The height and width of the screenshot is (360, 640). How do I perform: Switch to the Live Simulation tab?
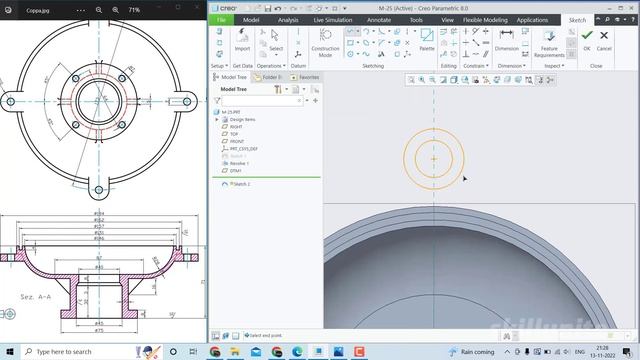[333, 20]
